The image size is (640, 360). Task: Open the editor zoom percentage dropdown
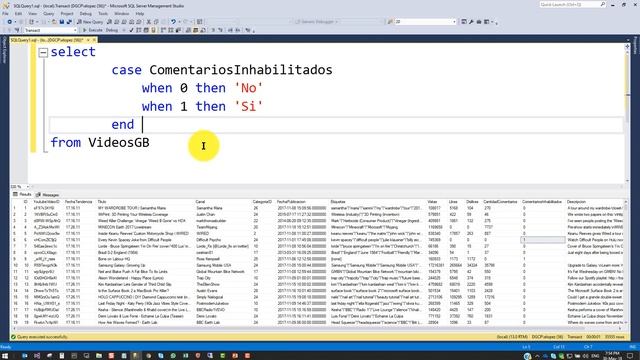point(27,187)
